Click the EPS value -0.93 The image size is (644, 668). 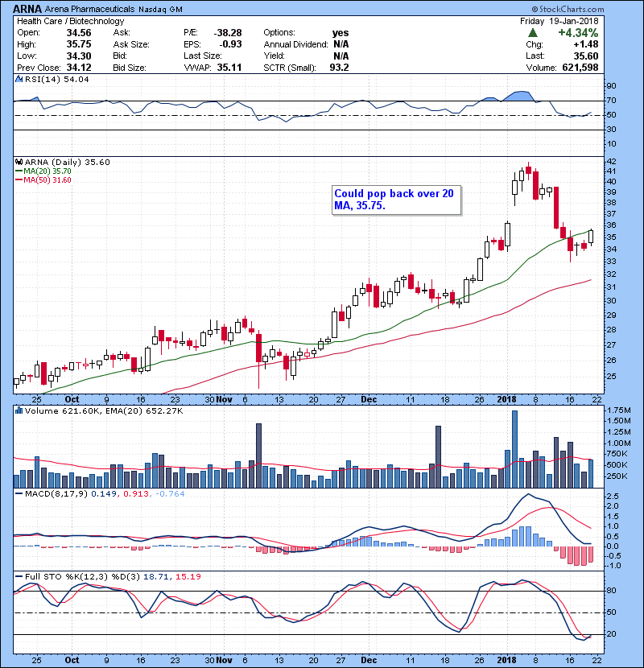click(230, 44)
